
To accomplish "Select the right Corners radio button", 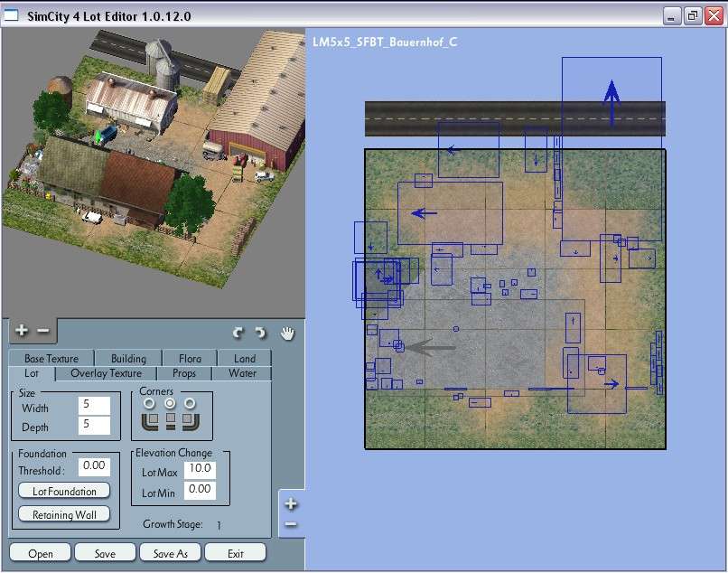I will click(190, 403).
